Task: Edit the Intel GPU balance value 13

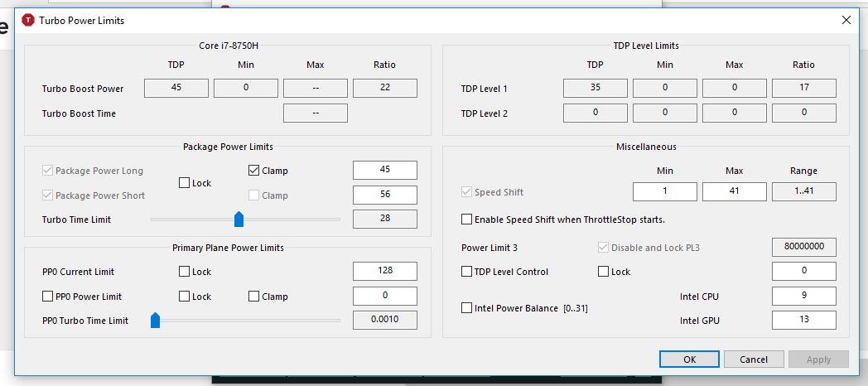Action: pyautogui.click(x=803, y=320)
